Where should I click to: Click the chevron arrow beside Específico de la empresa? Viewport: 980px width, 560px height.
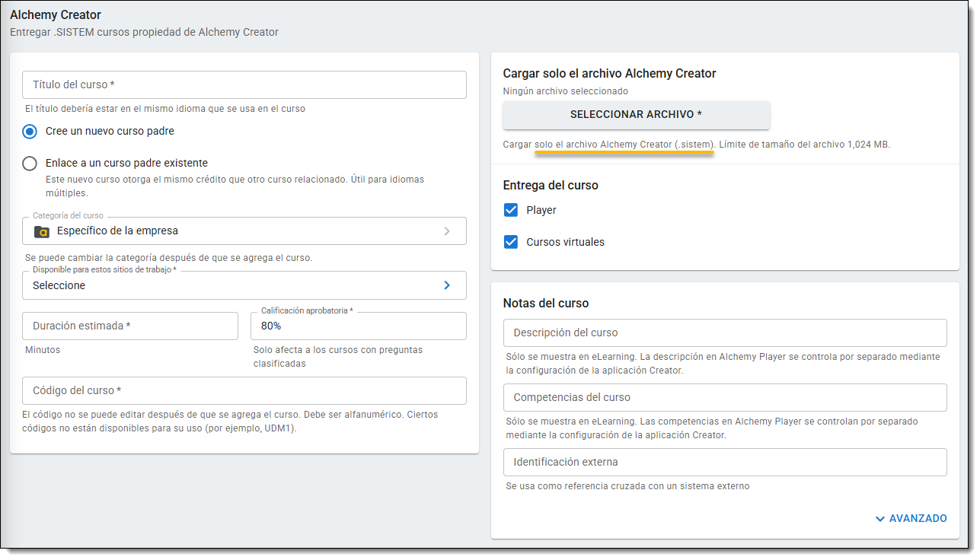pos(447,231)
